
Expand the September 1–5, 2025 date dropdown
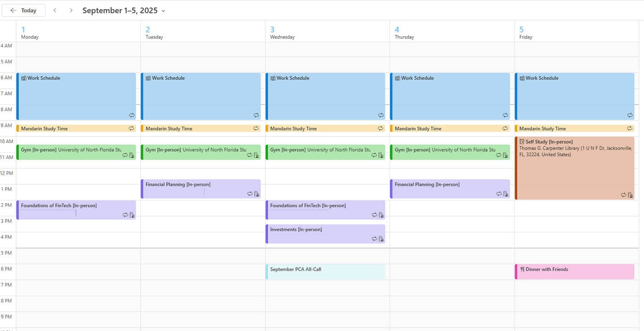coord(163,11)
